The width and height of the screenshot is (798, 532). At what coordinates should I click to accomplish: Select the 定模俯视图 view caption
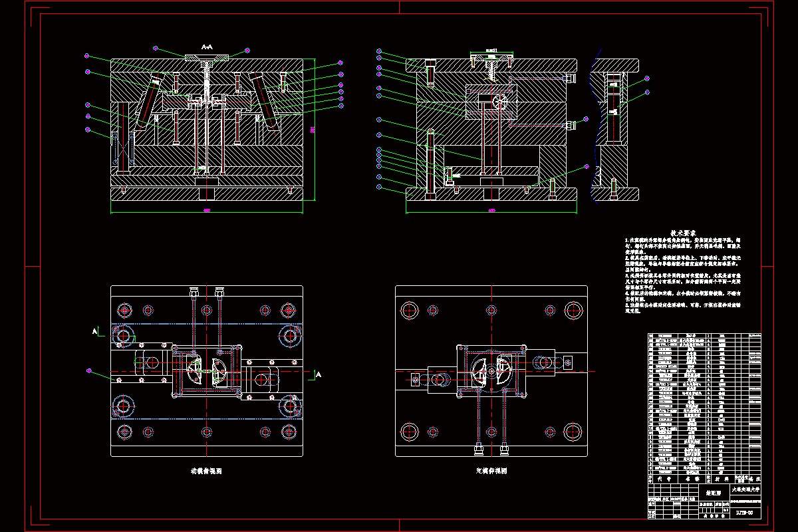point(491,470)
